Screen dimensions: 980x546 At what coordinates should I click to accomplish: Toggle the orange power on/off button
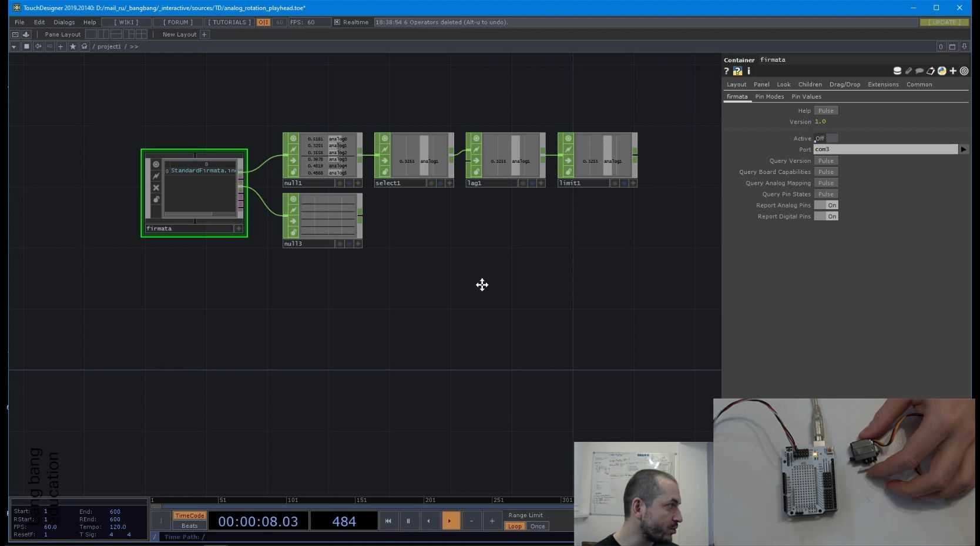(263, 22)
